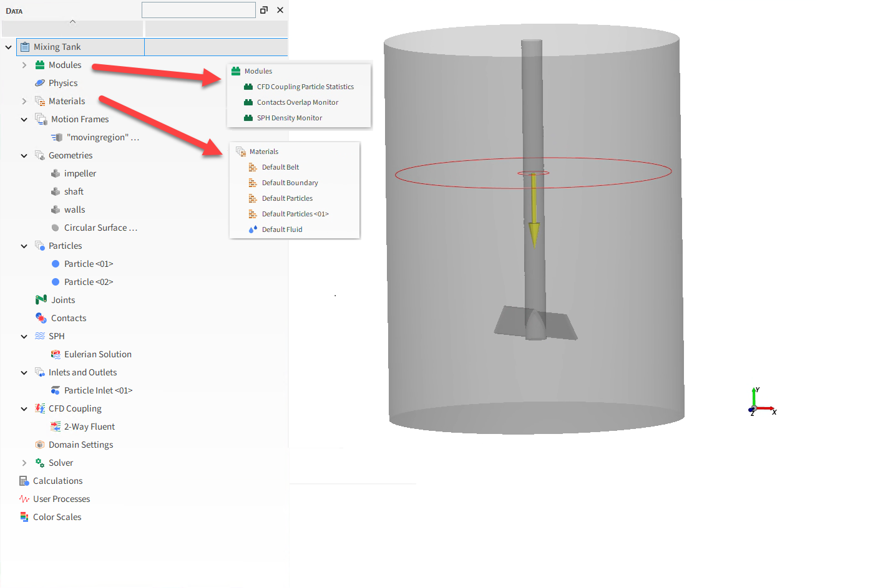Click the Circular Surface gray circle icon
Image resolution: width=873 pixels, height=588 pixels.
point(56,228)
